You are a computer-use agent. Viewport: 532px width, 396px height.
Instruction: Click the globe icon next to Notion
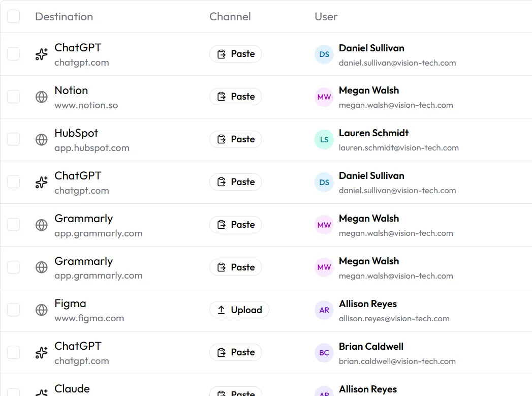tap(41, 97)
